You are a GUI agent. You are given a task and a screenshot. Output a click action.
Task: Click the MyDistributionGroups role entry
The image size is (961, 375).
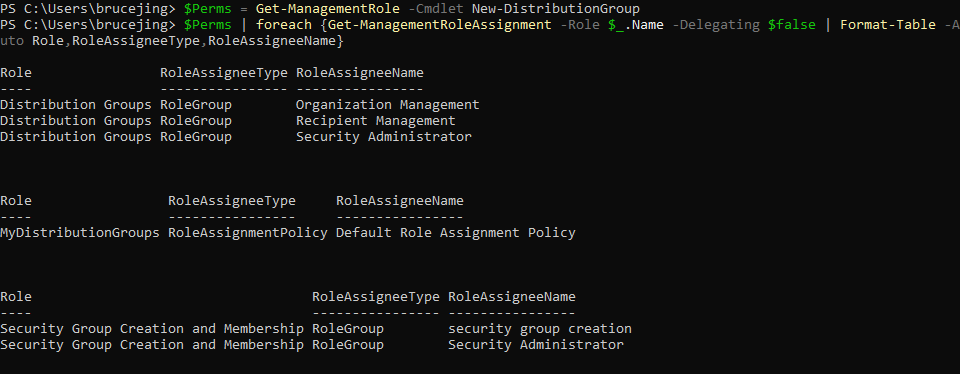(x=80, y=233)
